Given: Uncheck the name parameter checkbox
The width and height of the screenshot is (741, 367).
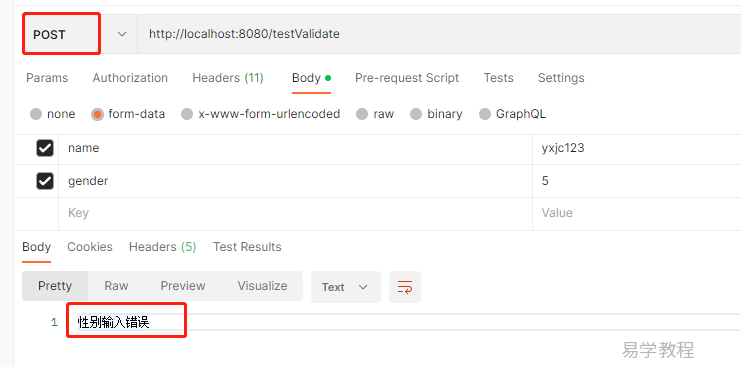Looking at the screenshot, I should pyautogui.click(x=45, y=149).
